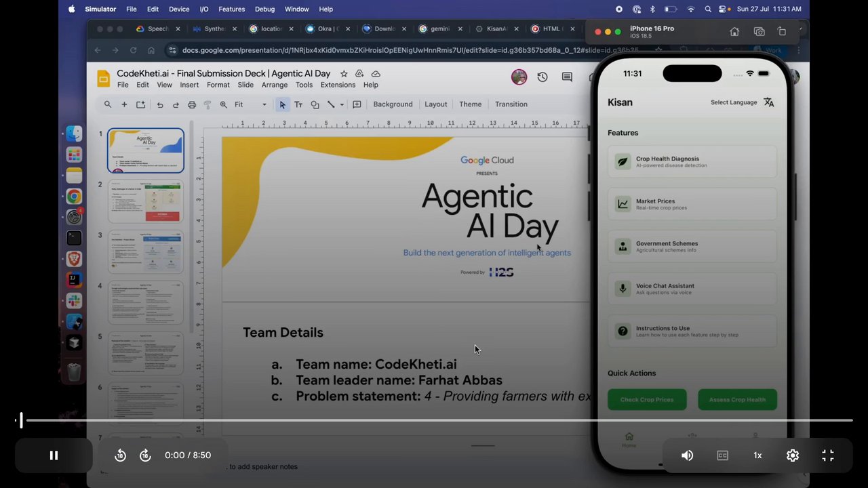
Task: Click the video progress bar
Action: coord(434,421)
